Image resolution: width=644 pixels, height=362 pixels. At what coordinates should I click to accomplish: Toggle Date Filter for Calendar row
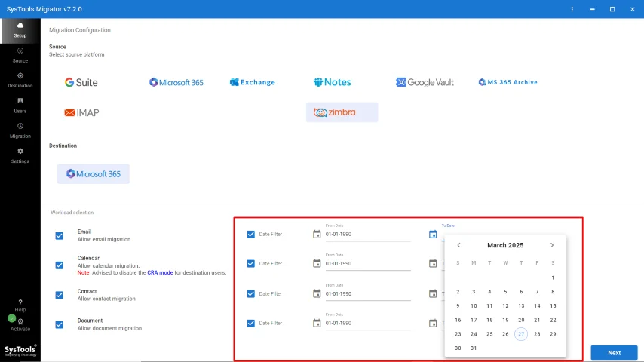[x=250, y=263]
